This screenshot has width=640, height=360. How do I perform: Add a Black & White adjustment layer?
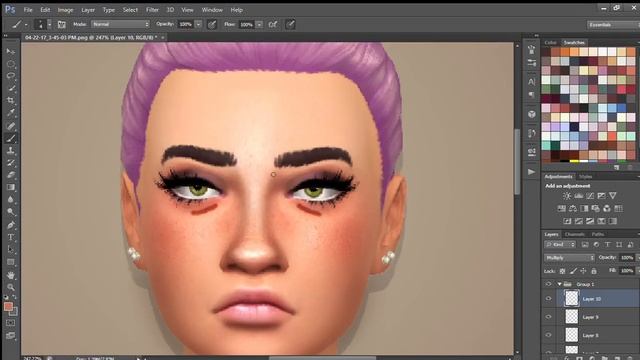tap(584, 209)
